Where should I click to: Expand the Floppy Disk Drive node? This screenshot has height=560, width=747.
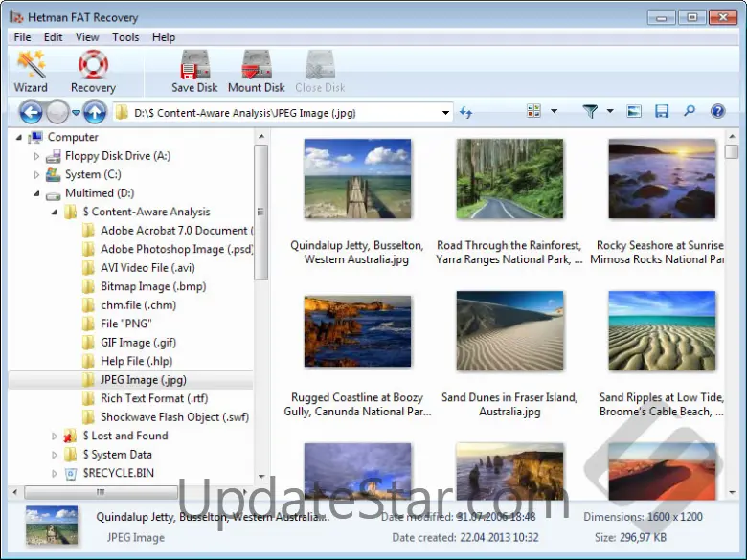(36, 156)
